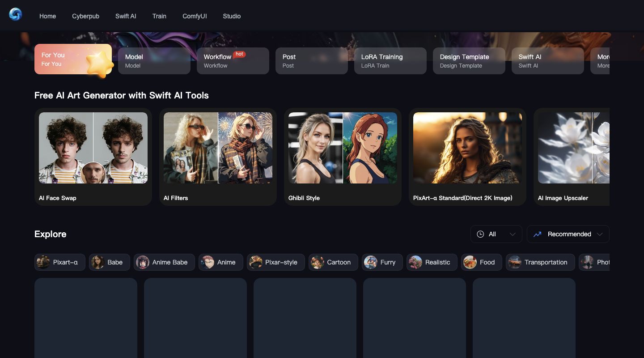Choose the Food category icon chip

pos(470,262)
